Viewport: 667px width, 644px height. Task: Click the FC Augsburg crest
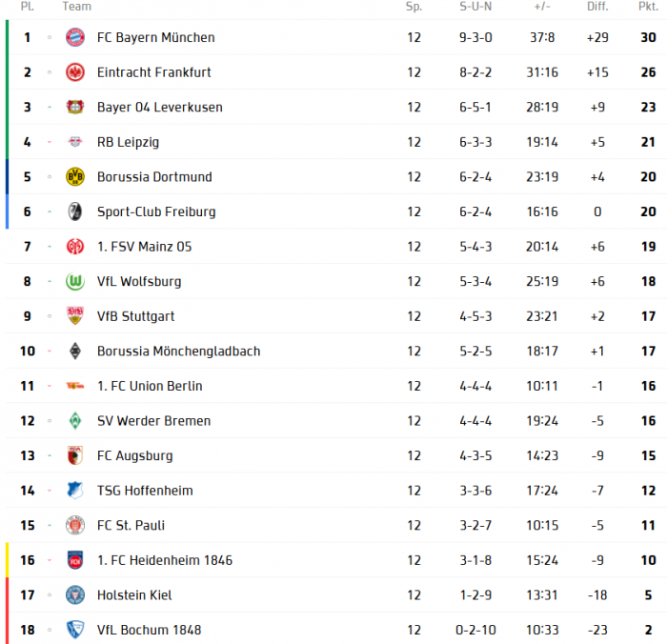tap(75, 455)
